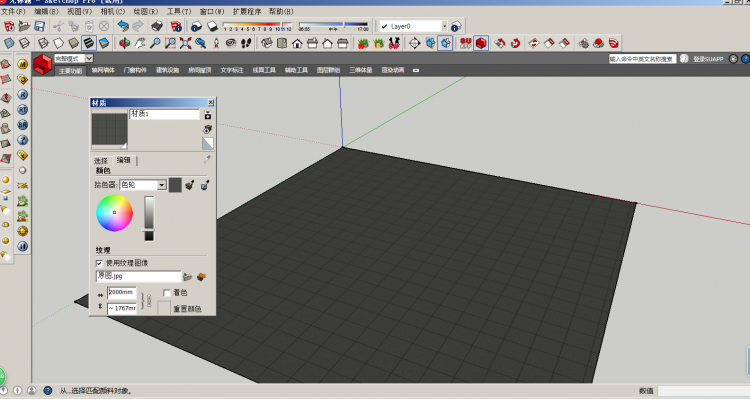This screenshot has height=399, width=750.
Task: Select the Zoom magnifier tool
Action: point(155,43)
